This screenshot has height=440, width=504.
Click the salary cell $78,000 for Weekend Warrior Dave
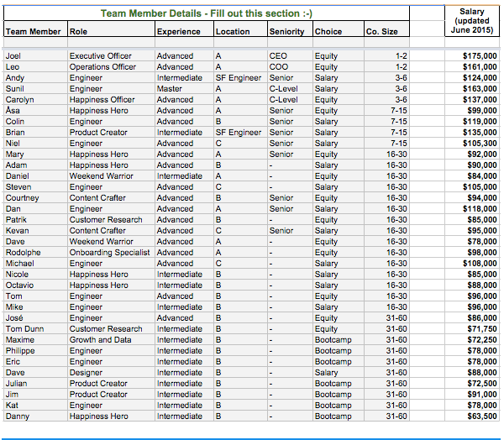click(472, 242)
